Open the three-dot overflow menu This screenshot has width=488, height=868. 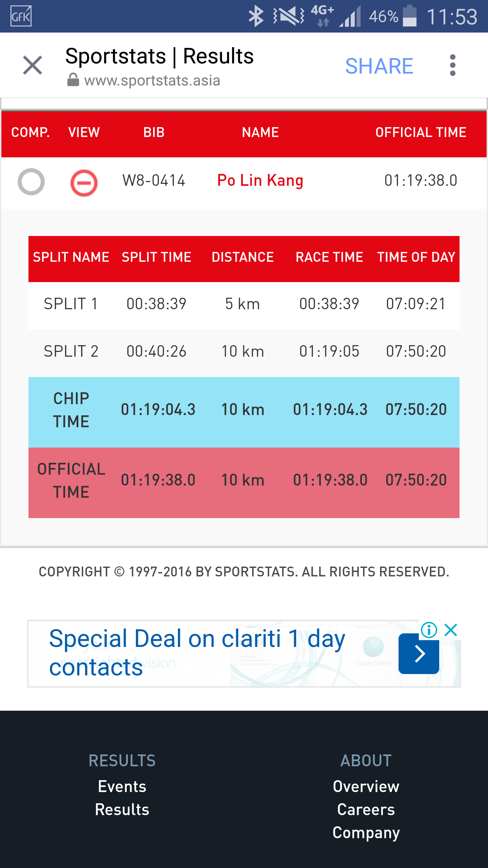coord(452,65)
